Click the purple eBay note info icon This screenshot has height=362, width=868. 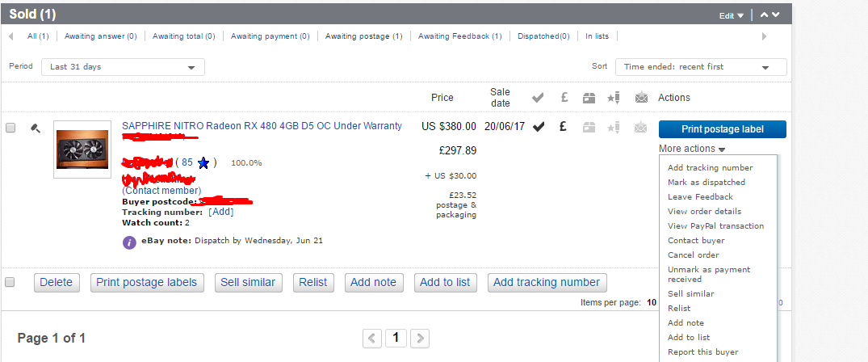(x=129, y=242)
